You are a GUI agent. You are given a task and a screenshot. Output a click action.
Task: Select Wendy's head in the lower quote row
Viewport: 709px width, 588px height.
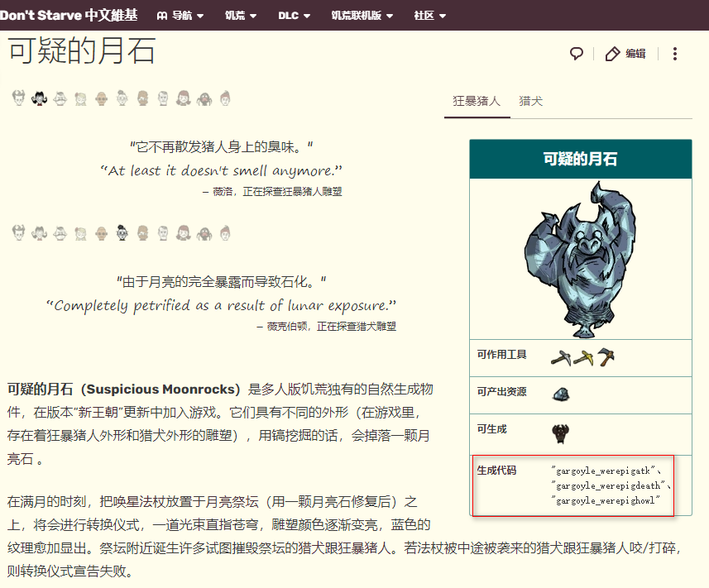80,233
